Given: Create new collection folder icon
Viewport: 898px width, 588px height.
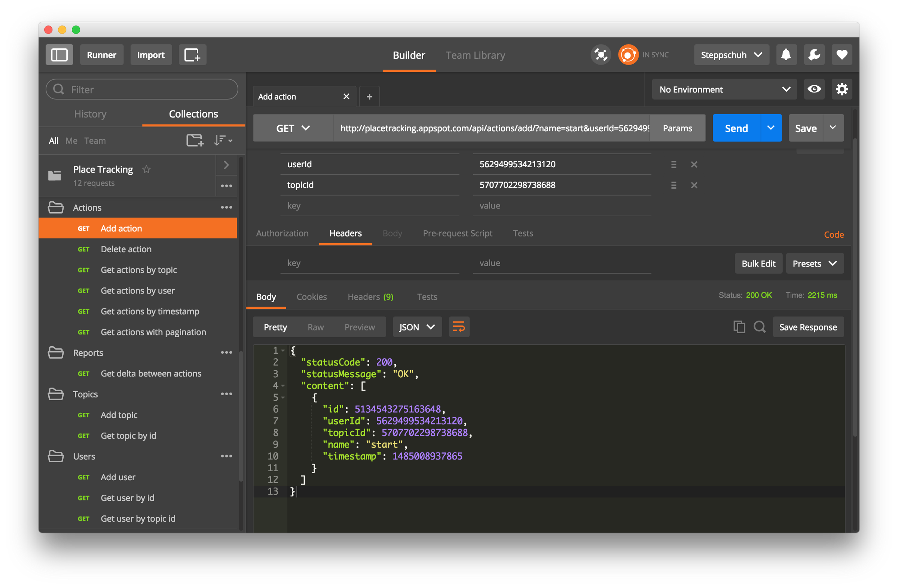Looking at the screenshot, I should 195,140.
